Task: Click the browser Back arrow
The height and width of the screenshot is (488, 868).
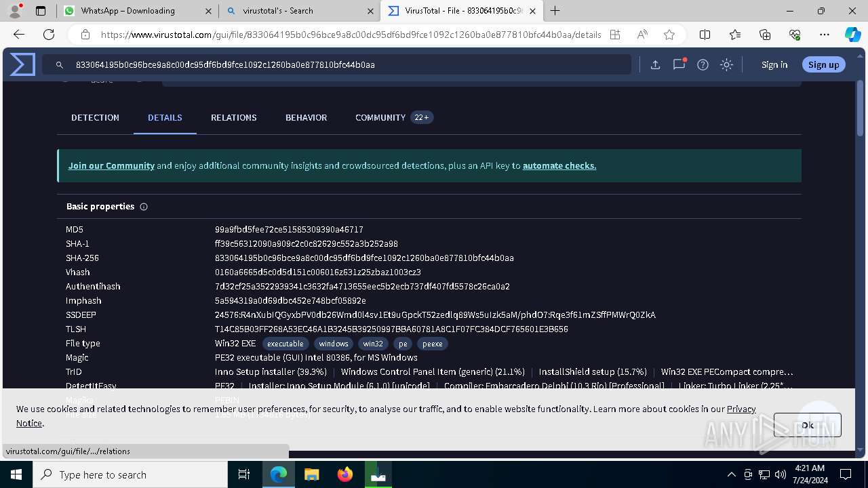Action: (19, 35)
